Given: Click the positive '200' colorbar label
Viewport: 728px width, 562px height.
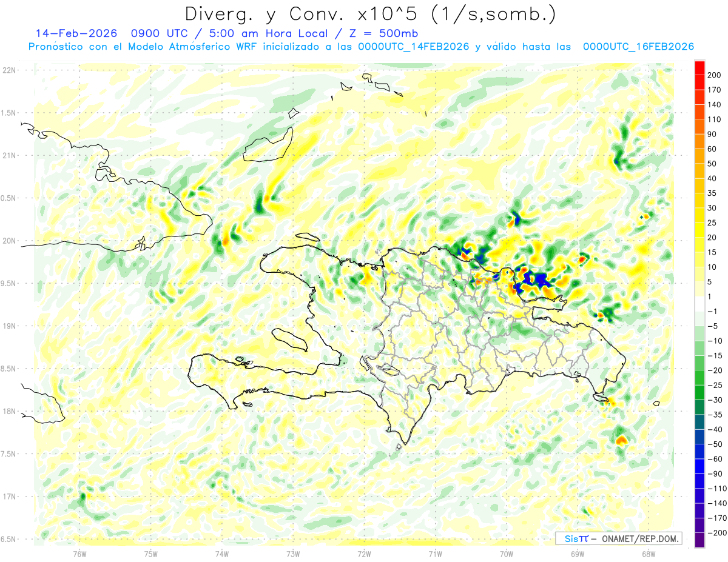Looking at the screenshot, I should point(714,75).
